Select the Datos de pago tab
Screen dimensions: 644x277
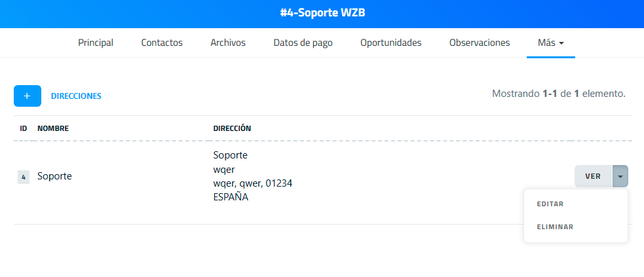tap(303, 43)
